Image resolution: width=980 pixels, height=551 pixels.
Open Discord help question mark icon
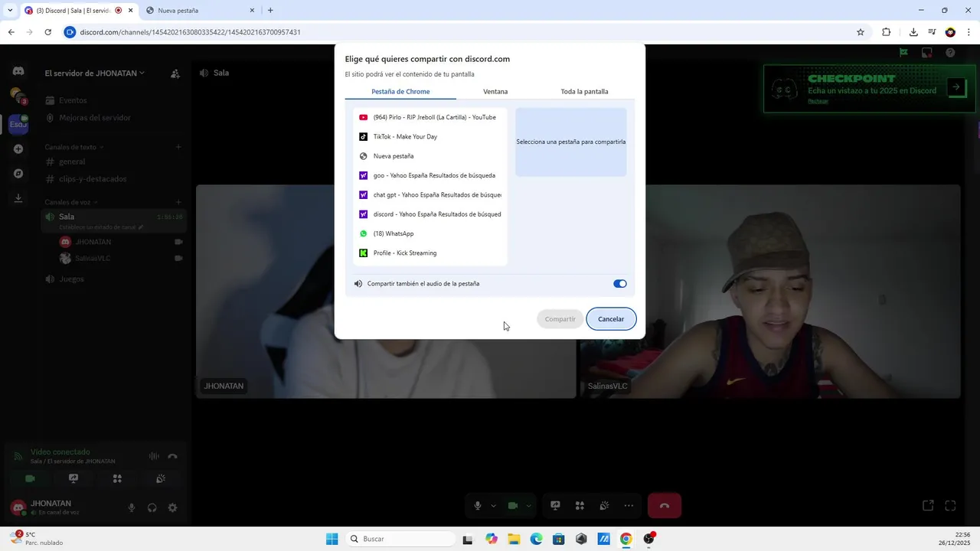(x=950, y=53)
